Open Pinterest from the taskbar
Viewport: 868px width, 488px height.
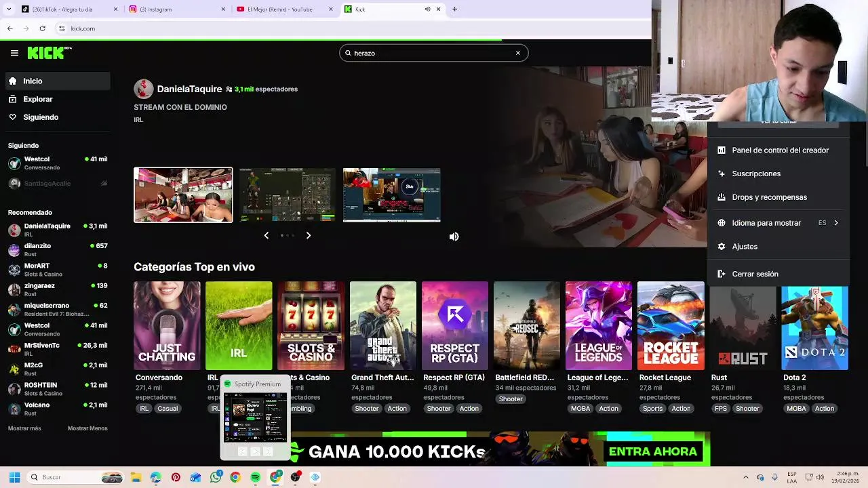point(176,477)
